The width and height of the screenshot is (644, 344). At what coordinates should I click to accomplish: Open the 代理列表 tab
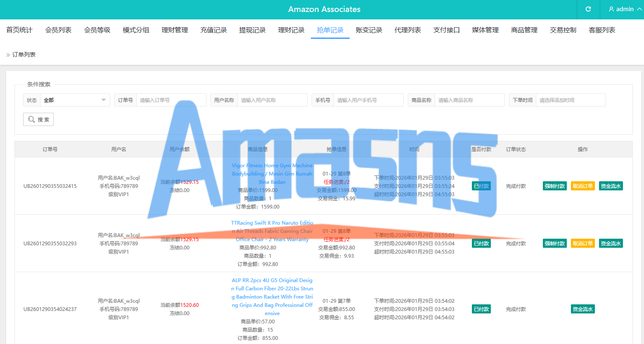408,30
